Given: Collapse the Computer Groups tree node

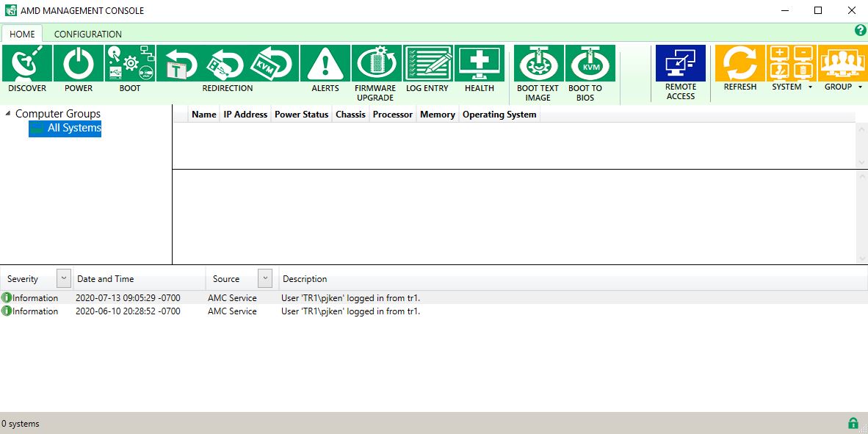Looking at the screenshot, I should click(8, 114).
